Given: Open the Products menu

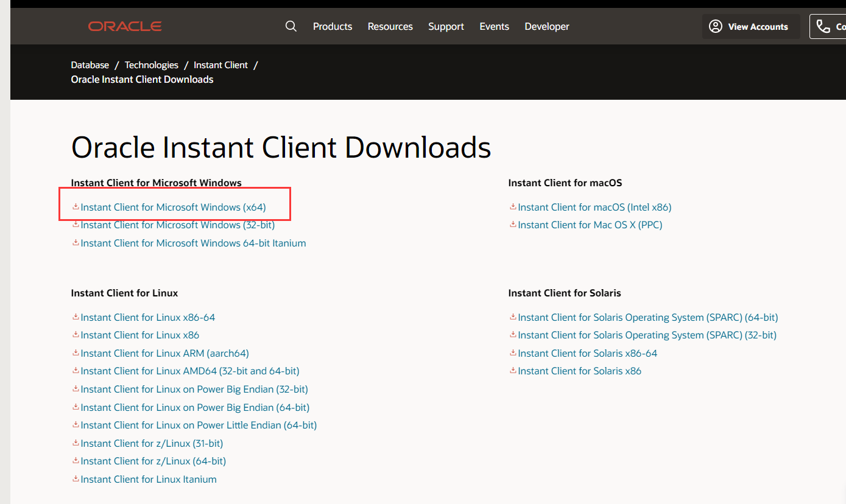Looking at the screenshot, I should coord(332,26).
